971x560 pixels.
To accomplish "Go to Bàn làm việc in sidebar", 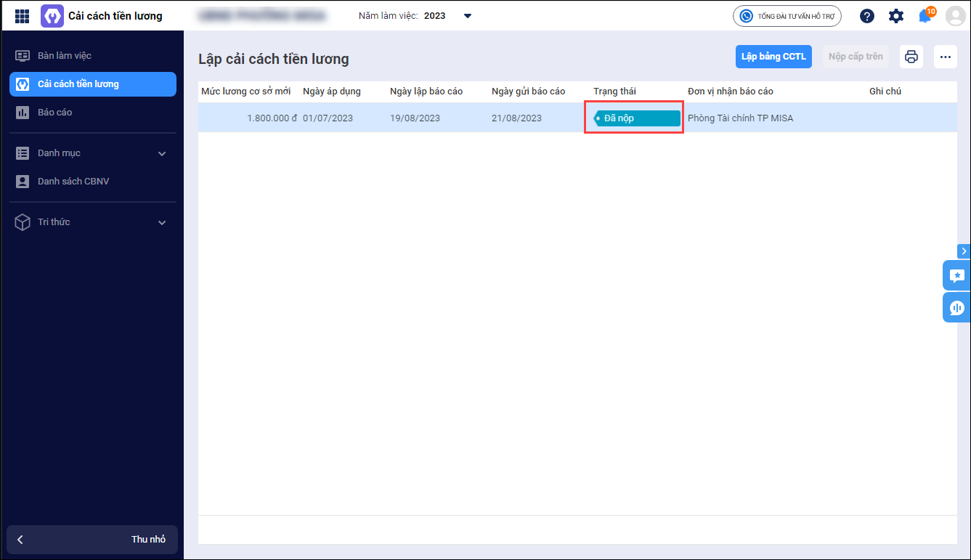I will [93, 55].
